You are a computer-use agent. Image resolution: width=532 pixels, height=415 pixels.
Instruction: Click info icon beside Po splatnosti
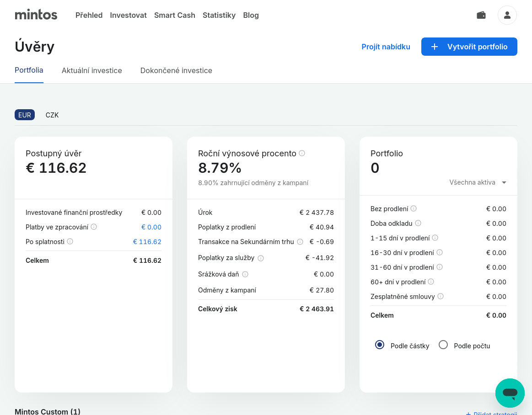coord(70,241)
